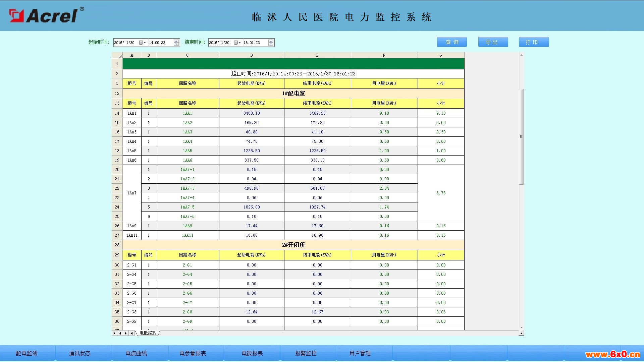Viewport: 644px width, 362px height.
Task: Select column G header
Action: 441,55
